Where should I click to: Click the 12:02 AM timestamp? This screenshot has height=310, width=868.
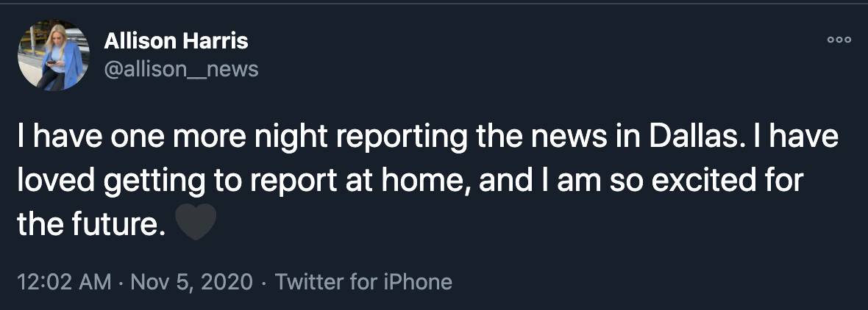[64, 281]
